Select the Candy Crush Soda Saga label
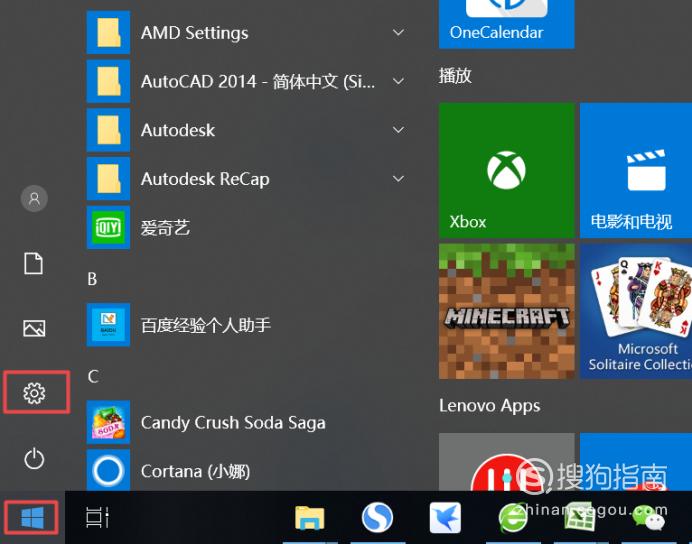Viewport: 692px width, 544px height. (x=233, y=423)
